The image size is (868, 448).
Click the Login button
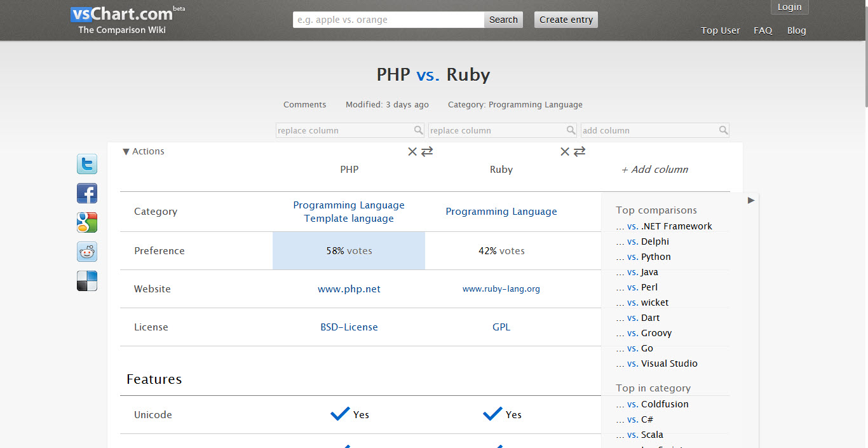pyautogui.click(x=790, y=7)
